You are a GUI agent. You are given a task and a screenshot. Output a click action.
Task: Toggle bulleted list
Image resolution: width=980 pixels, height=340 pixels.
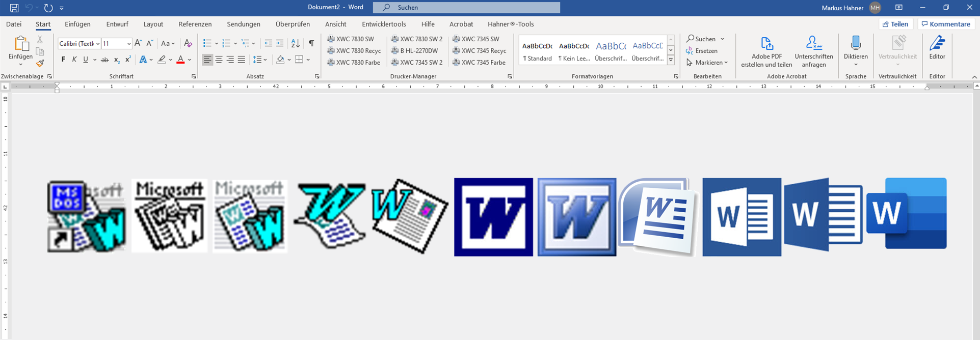pos(207,43)
